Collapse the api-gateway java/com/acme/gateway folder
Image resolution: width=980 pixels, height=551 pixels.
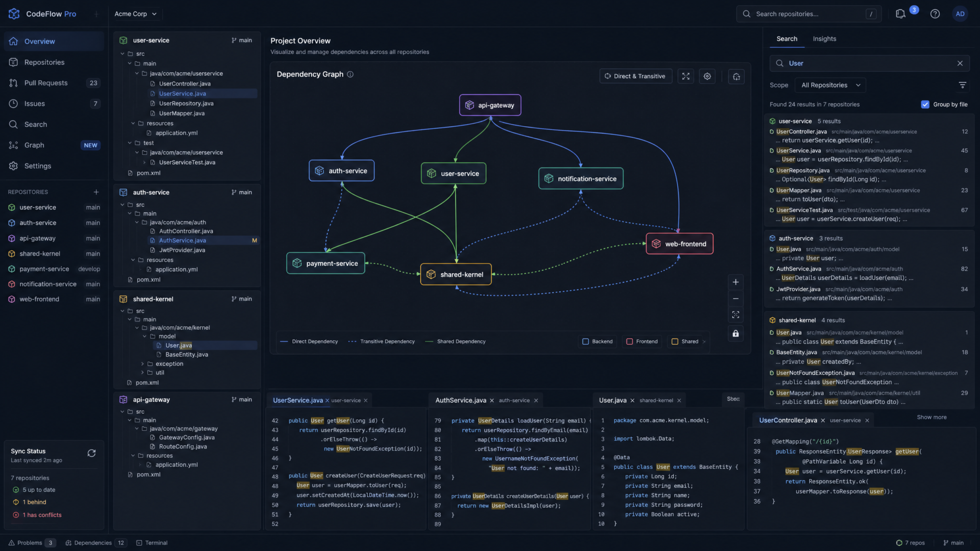137,429
